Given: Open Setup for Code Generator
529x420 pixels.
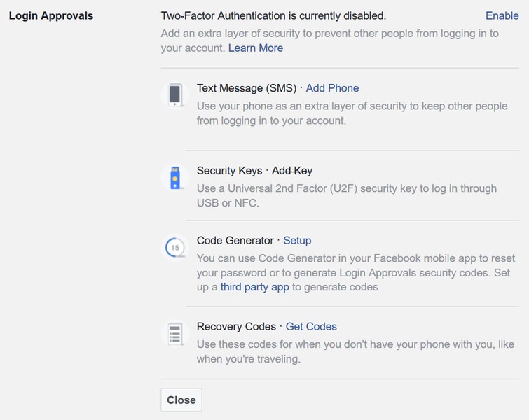Looking at the screenshot, I should click(x=297, y=240).
